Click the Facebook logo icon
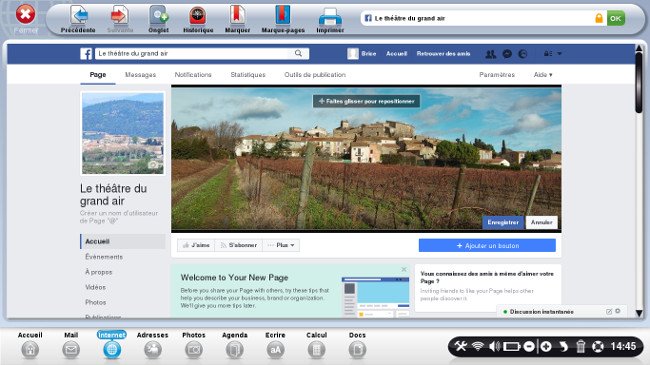The image size is (650, 365). 86,54
